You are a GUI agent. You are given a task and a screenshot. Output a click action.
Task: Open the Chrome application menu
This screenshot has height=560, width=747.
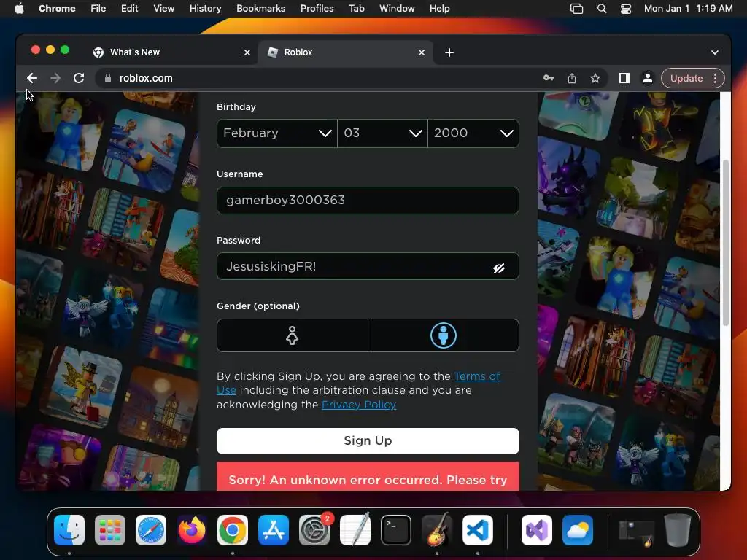[x=57, y=9]
